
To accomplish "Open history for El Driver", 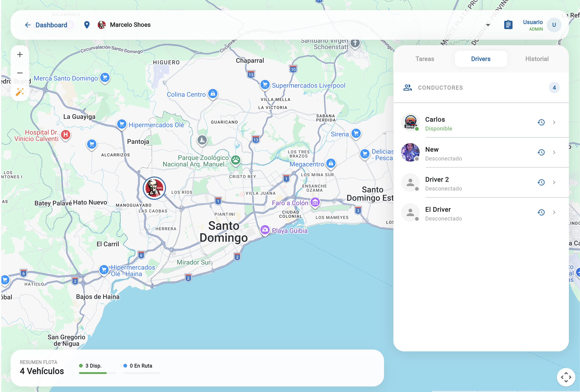I will coord(541,212).
